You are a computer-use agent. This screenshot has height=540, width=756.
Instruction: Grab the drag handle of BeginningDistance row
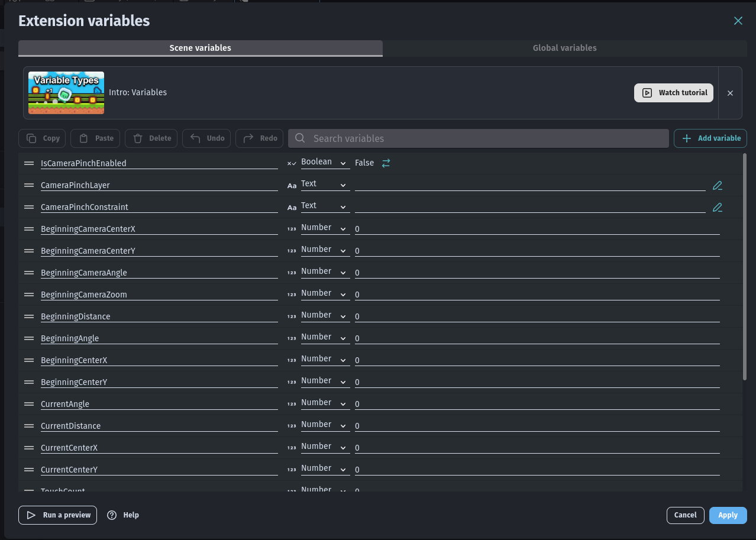(29, 316)
